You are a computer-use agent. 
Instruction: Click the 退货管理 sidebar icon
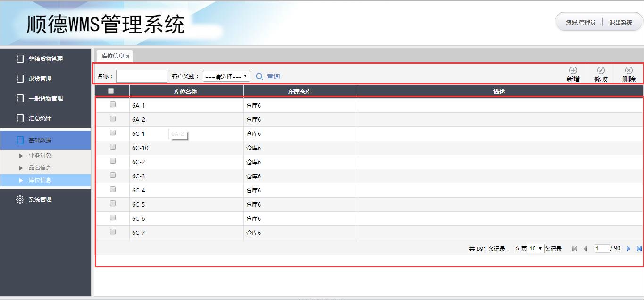click(x=20, y=79)
